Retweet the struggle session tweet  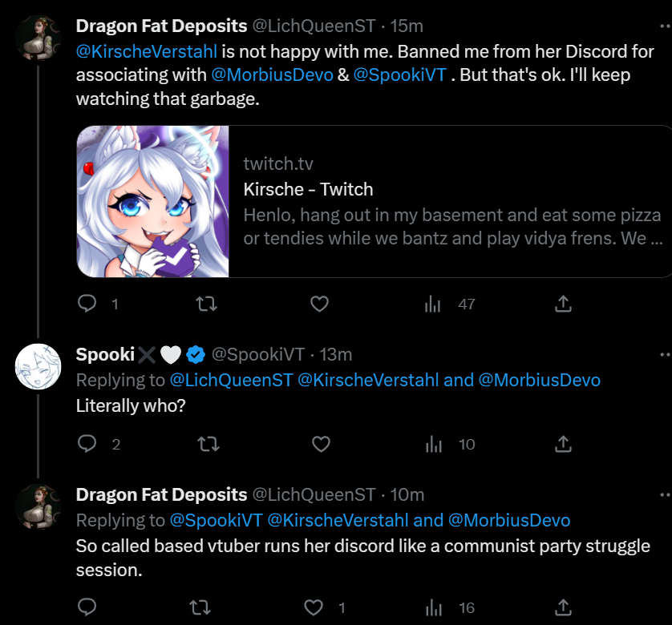click(200, 607)
